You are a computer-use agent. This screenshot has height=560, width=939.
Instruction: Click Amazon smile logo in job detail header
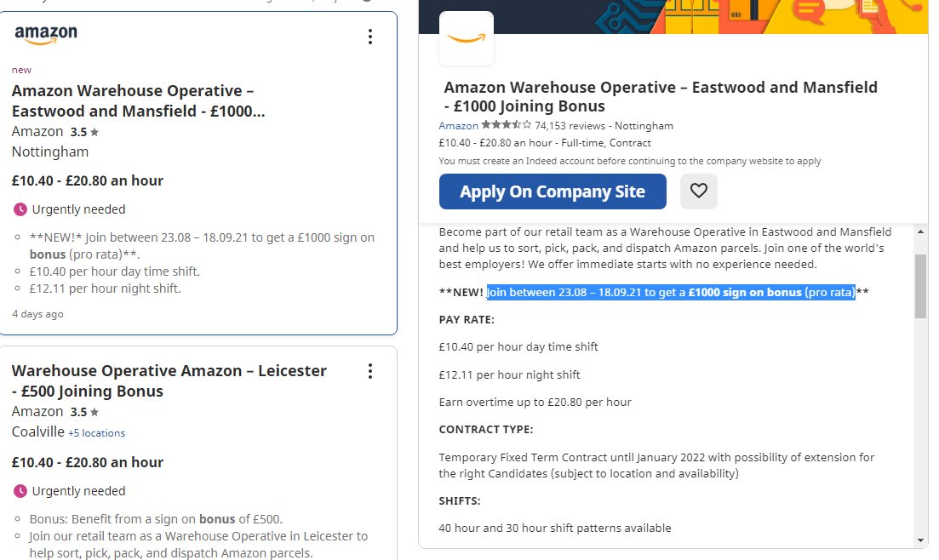pyautogui.click(x=467, y=38)
